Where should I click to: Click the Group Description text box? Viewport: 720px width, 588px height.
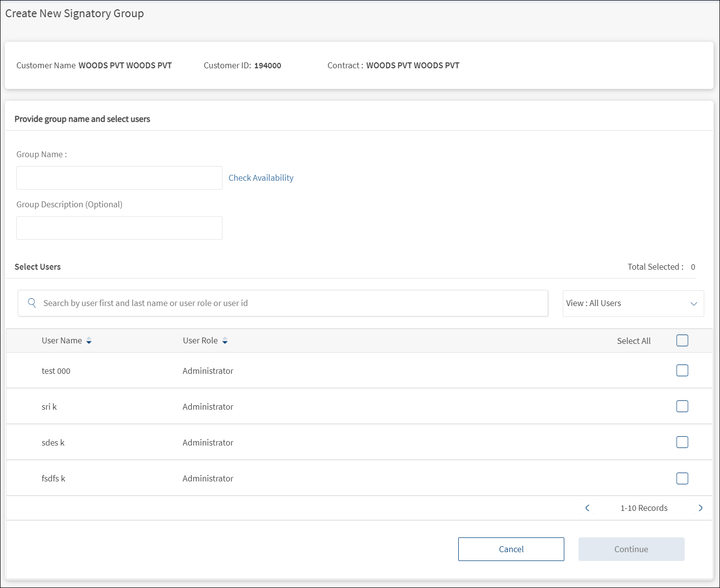point(119,228)
